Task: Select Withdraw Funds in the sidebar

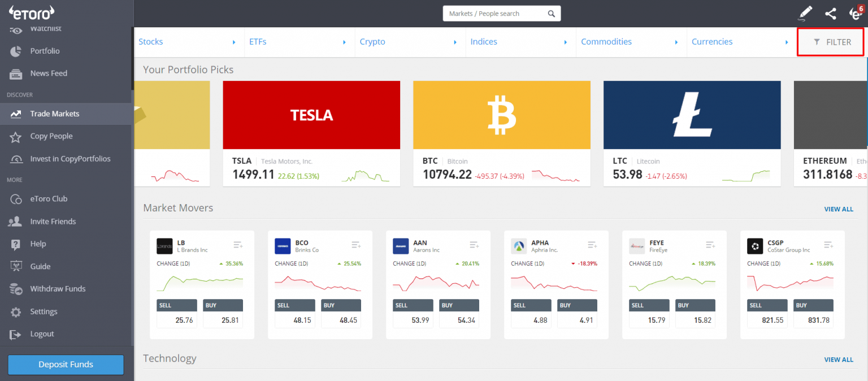Action: pyautogui.click(x=57, y=289)
